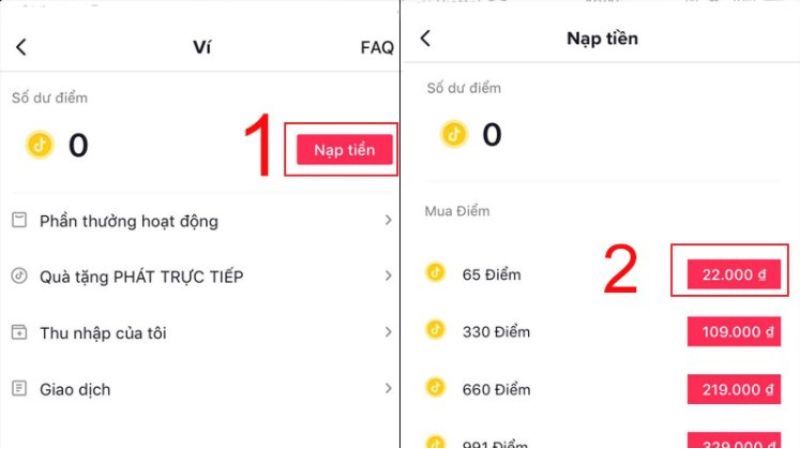Tap the coin icon for 330 Điểm
Viewport: 800px width, 449px height.
point(435,330)
